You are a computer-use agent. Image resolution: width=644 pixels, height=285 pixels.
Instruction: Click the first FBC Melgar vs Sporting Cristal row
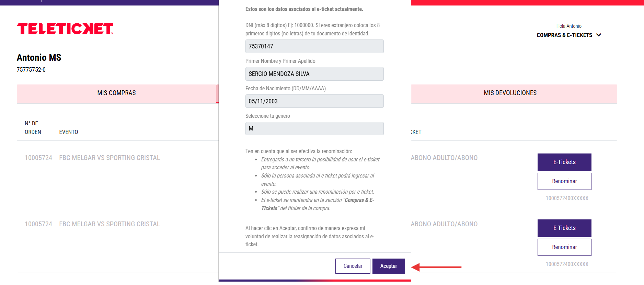pos(110,158)
